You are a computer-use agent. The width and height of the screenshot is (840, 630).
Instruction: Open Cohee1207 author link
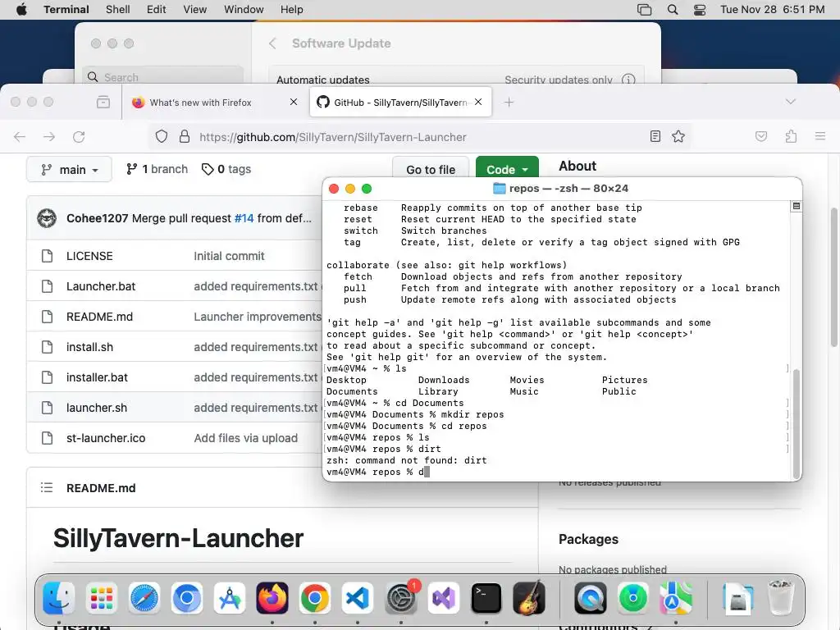(97, 218)
